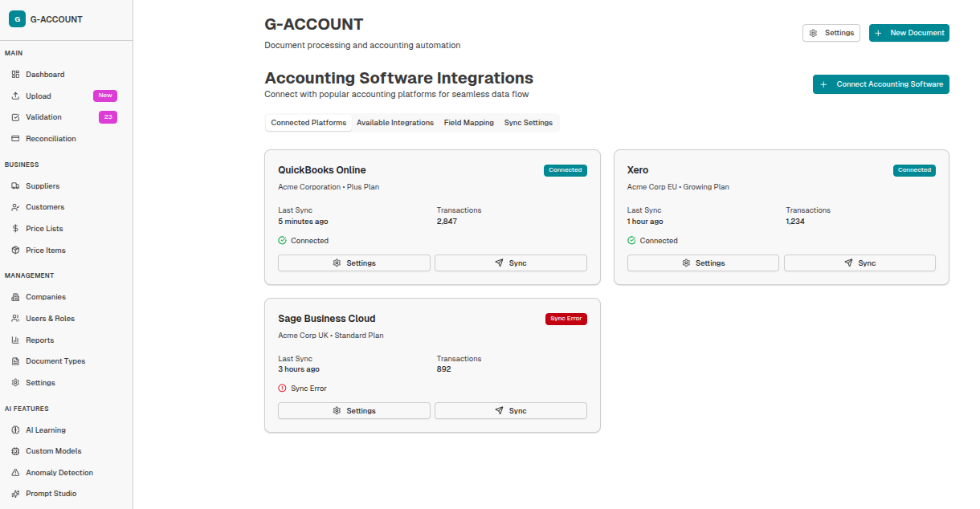Create a New Document
The image size is (980, 509).
(x=909, y=33)
